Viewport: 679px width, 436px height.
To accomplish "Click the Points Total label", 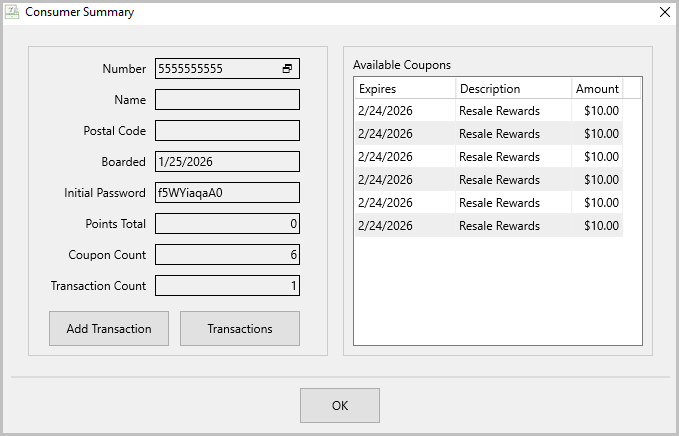I will click(116, 224).
